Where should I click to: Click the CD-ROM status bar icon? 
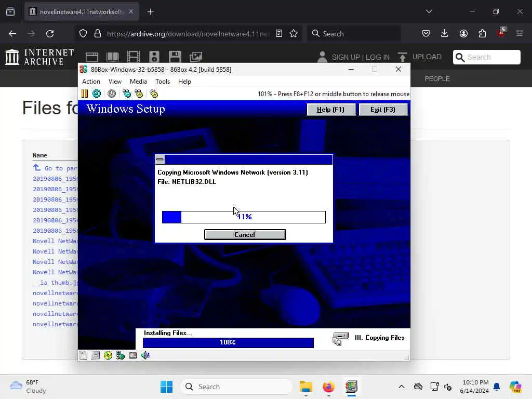tap(108, 355)
